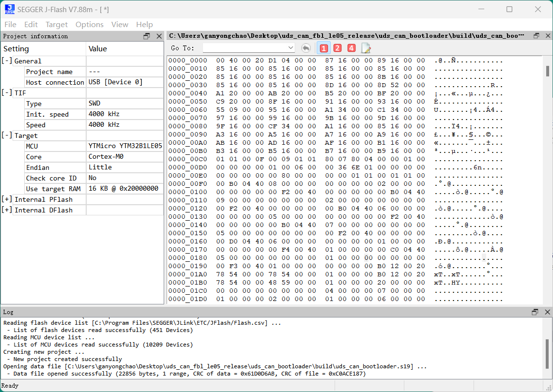Click the Value column header
Screen dimensions: 553x392
[x=124, y=49]
